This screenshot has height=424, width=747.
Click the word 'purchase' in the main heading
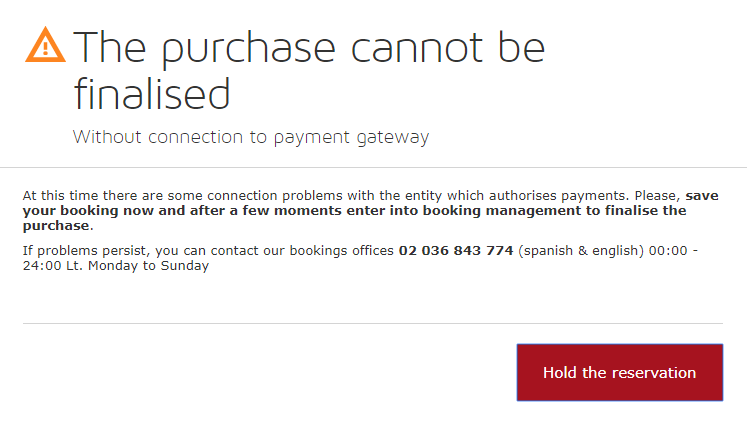[x=249, y=50]
